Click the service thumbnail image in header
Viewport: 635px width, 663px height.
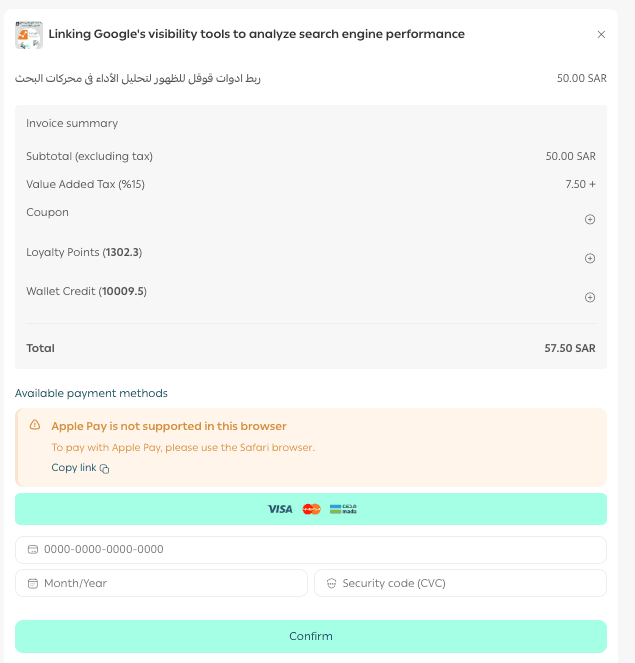[29, 35]
